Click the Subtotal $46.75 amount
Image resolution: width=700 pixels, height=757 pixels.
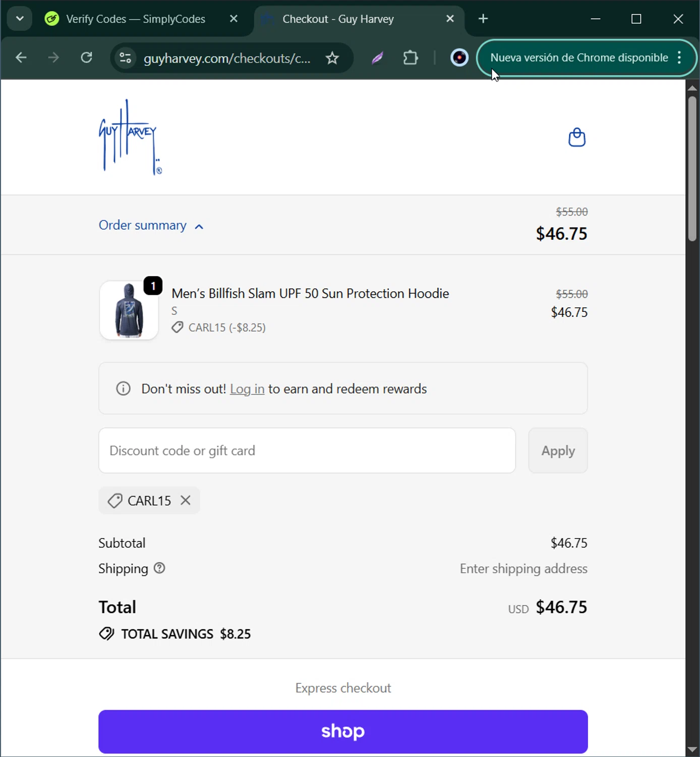pyautogui.click(x=569, y=543)
